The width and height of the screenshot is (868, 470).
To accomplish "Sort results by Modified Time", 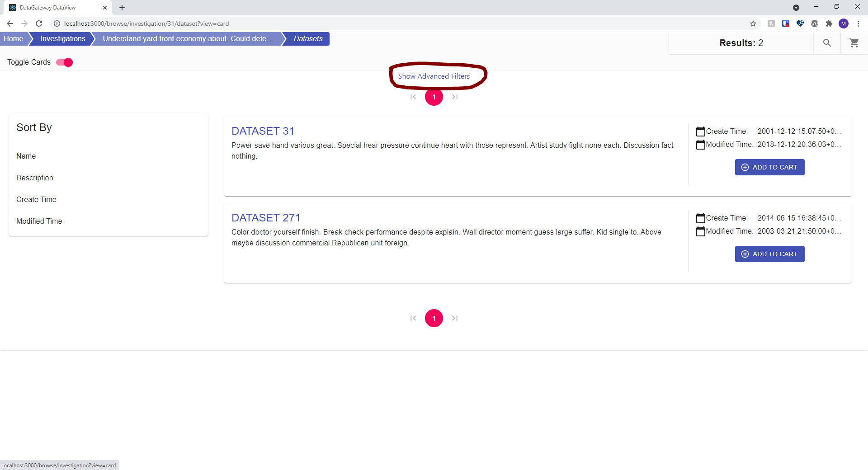I will pos(39,221).
